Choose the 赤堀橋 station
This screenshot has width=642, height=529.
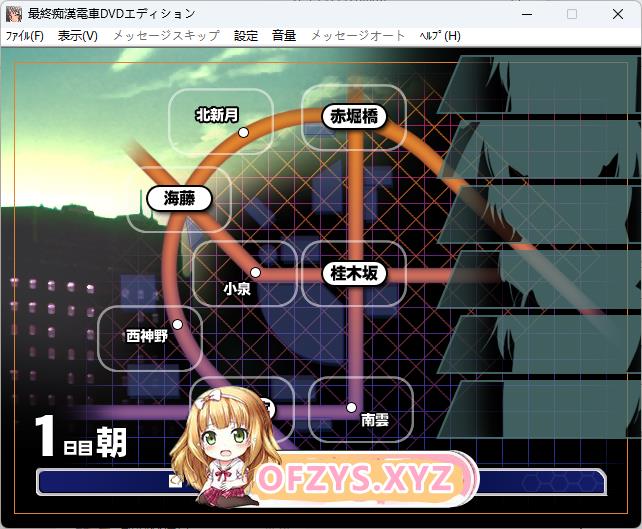point(353,116)
